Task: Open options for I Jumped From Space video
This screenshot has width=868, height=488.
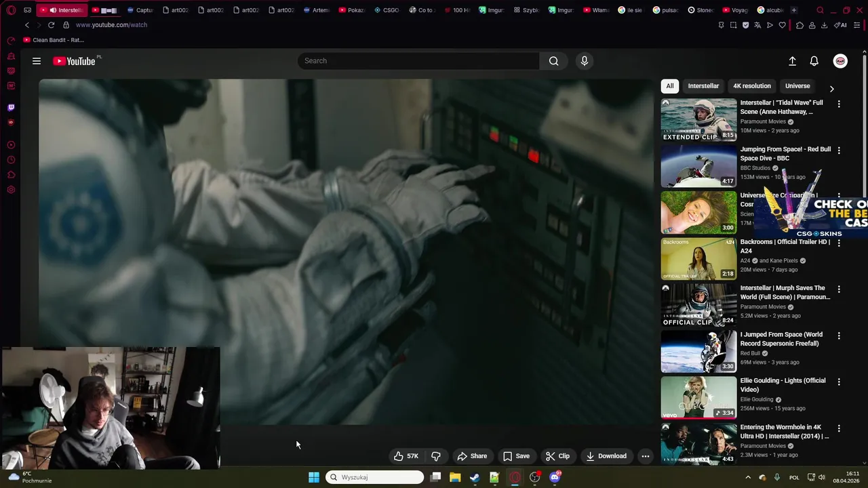Action: (839, 335)
